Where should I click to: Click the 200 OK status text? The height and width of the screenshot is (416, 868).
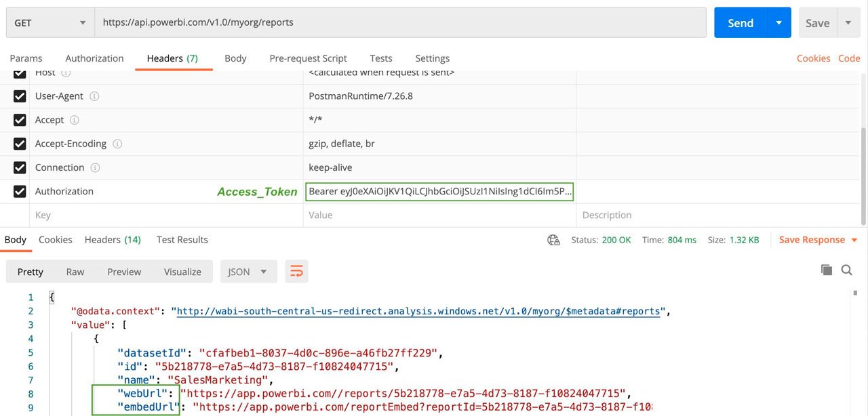coord(615,240)
